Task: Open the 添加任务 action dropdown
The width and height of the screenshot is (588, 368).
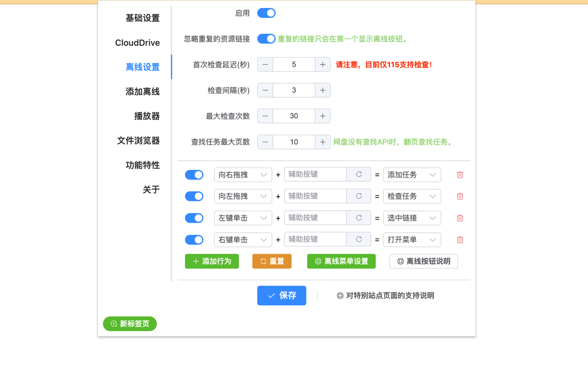Action: (412, 174)
